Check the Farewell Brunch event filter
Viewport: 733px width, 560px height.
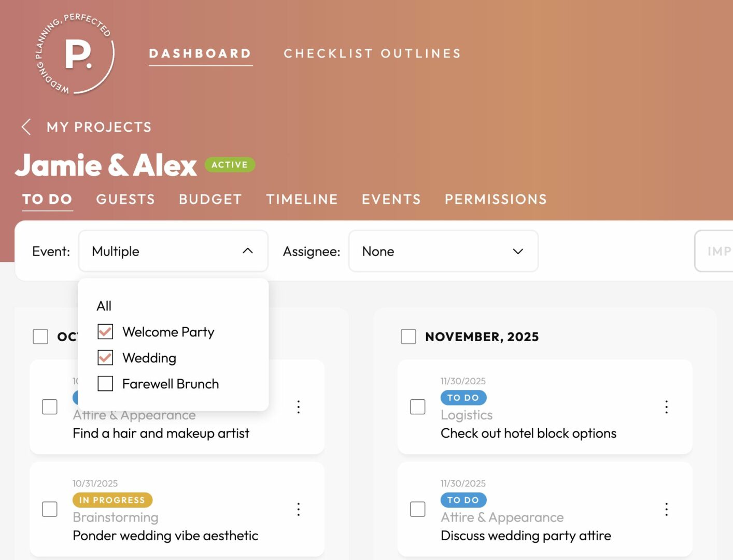[105, 384]
